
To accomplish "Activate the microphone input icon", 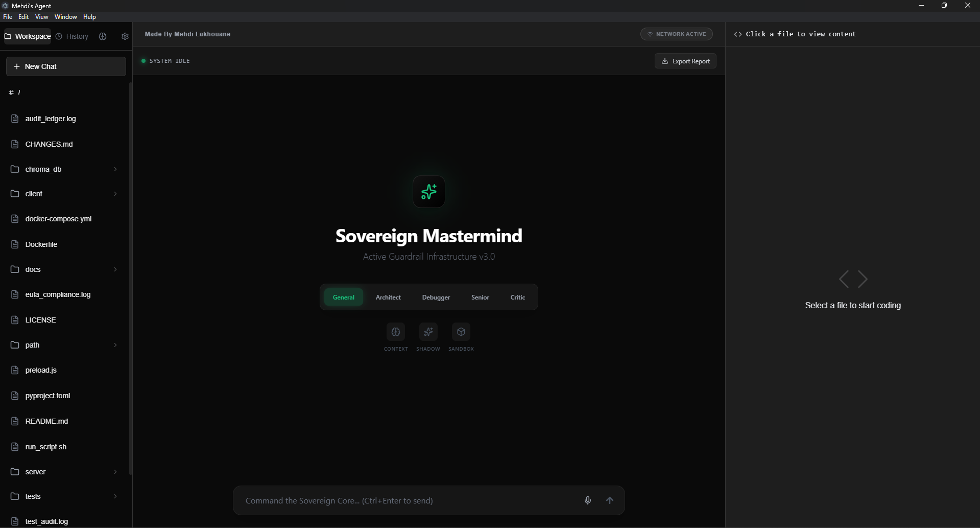I will coord(587,500).
